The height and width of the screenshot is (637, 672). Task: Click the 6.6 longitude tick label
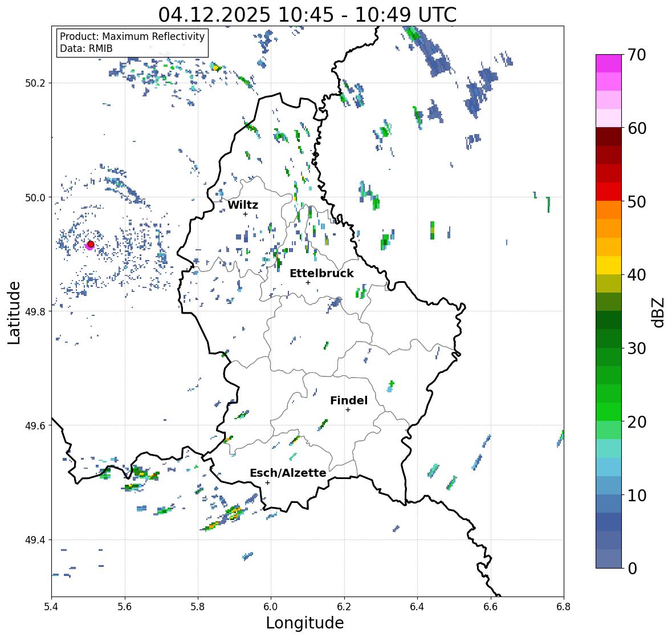click(491, 607)
